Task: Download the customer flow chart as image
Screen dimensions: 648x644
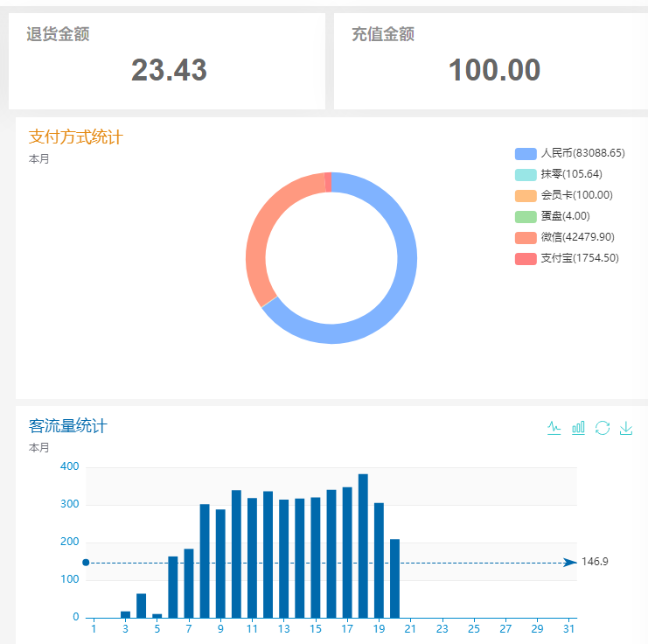Action: (x=626, y=428)
